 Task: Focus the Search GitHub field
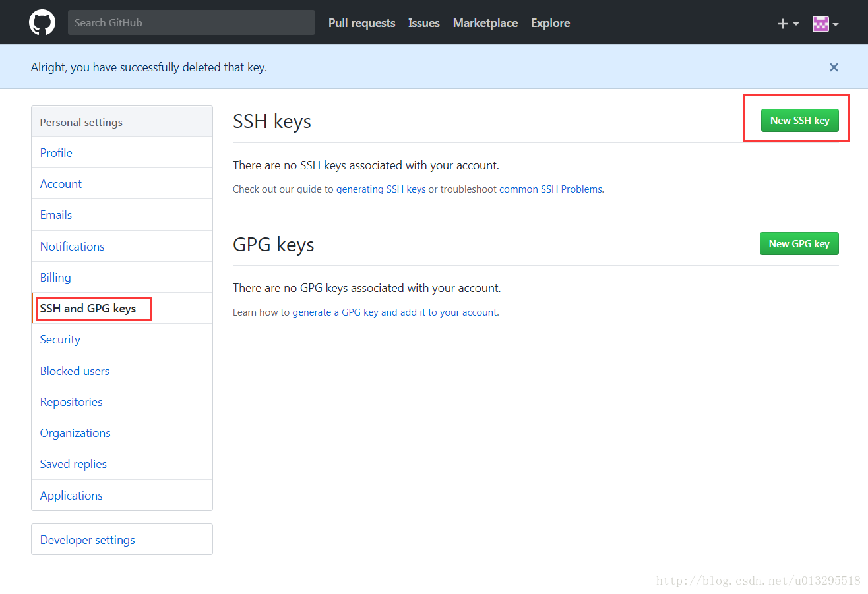(x=191, y=22)
